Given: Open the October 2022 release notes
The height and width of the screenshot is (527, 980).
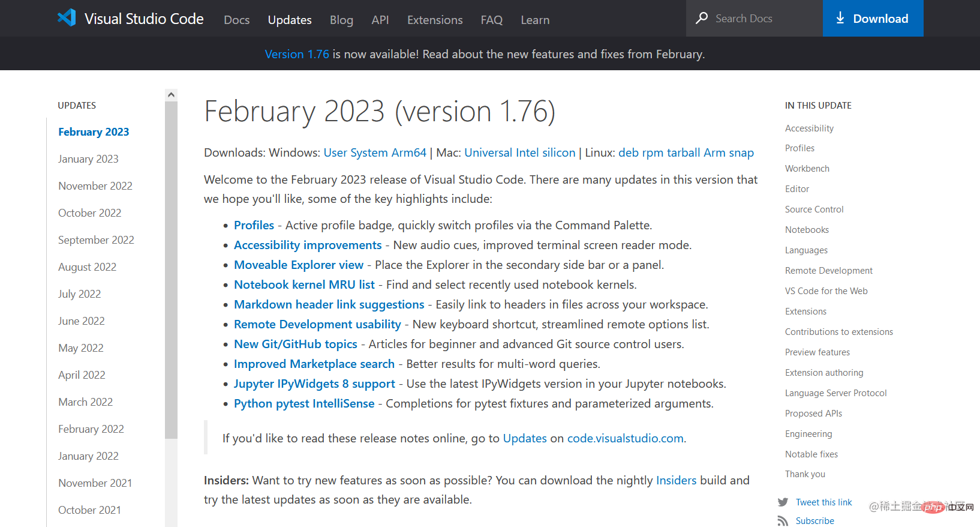Looking at the screenshot, I should click(x=89, y=213).
